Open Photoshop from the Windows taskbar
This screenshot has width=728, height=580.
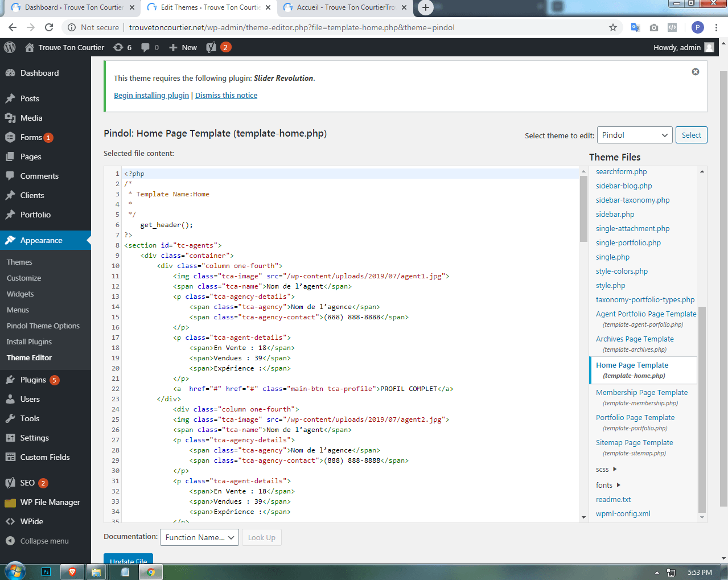[x=47, y=571]
